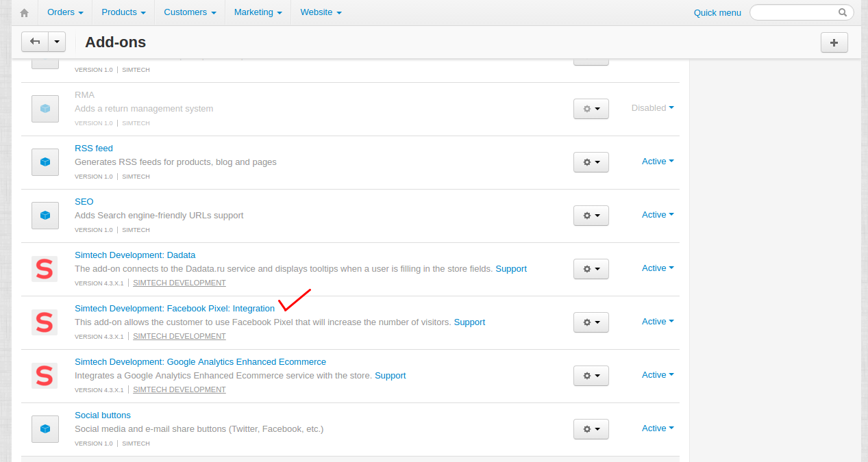
Task: Open the gear menu for RSS feed
Action: point(591,162)
